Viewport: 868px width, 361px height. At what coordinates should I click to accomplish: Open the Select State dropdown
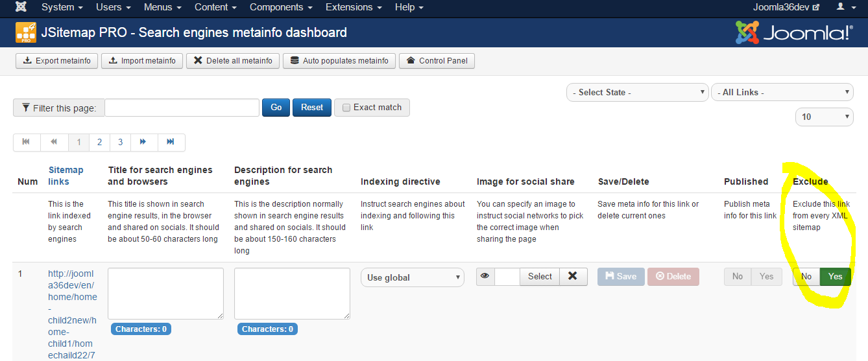tap(637, 93)
